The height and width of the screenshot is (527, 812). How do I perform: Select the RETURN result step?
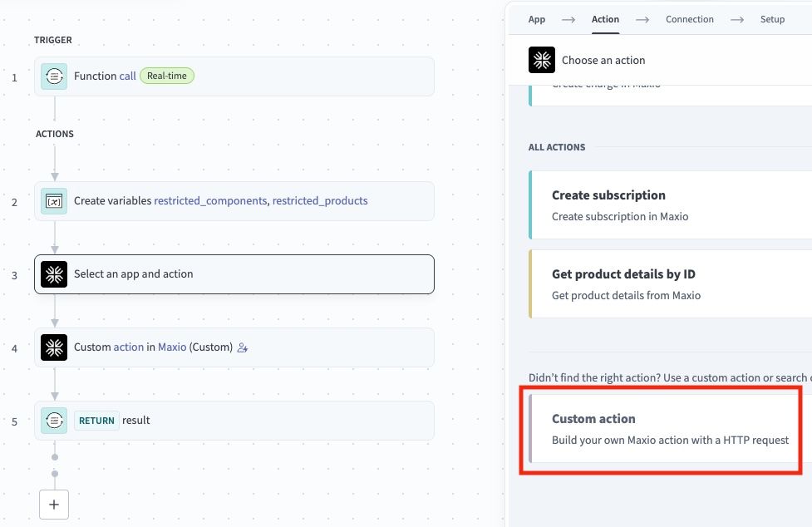(x=234, y=421)
